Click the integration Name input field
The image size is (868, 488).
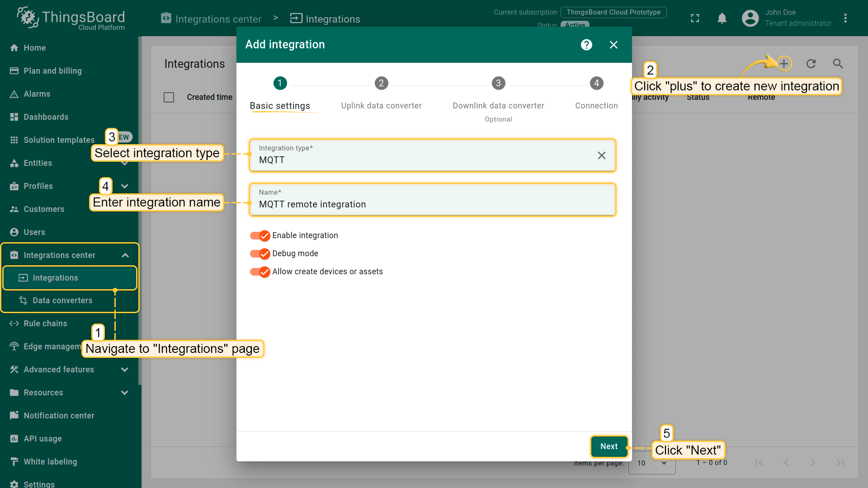click(x=432, y=204)
